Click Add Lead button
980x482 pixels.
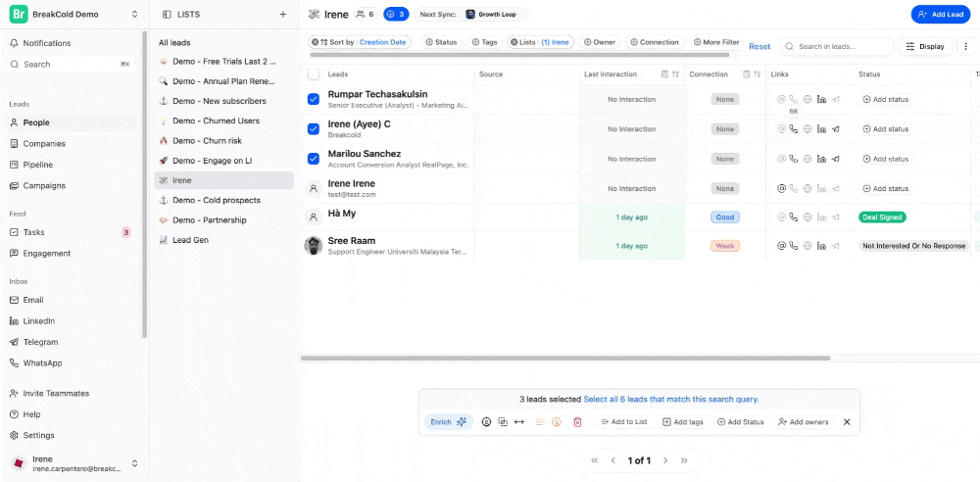coord(940,15)
